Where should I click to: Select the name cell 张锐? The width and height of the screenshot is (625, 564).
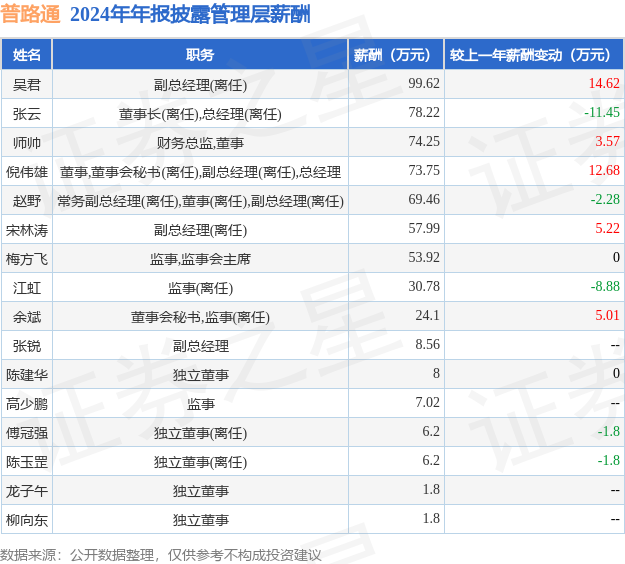27,346
